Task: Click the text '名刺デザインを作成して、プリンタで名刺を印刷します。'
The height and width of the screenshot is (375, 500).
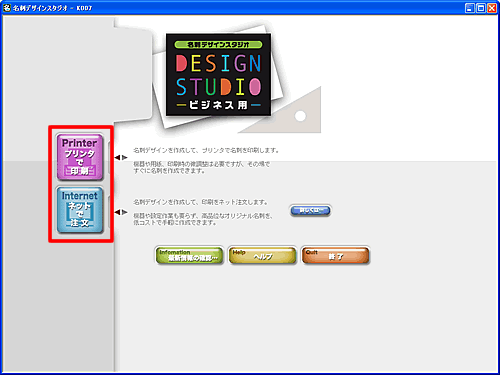Action: (x=206, y=151)
